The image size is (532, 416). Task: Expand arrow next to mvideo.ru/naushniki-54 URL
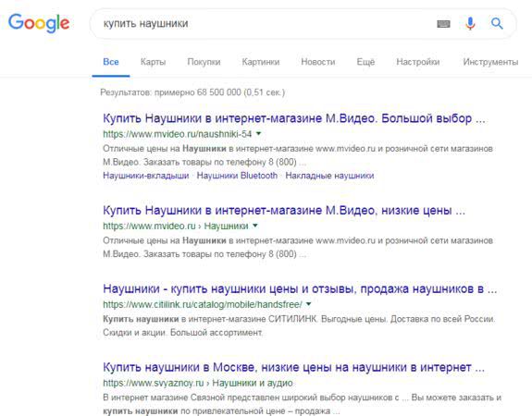[x=258, y=133]
